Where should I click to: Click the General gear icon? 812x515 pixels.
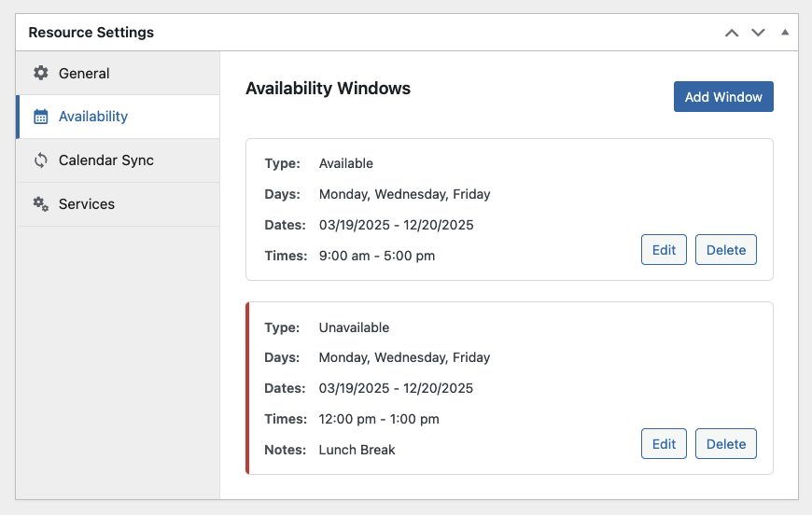41,73
